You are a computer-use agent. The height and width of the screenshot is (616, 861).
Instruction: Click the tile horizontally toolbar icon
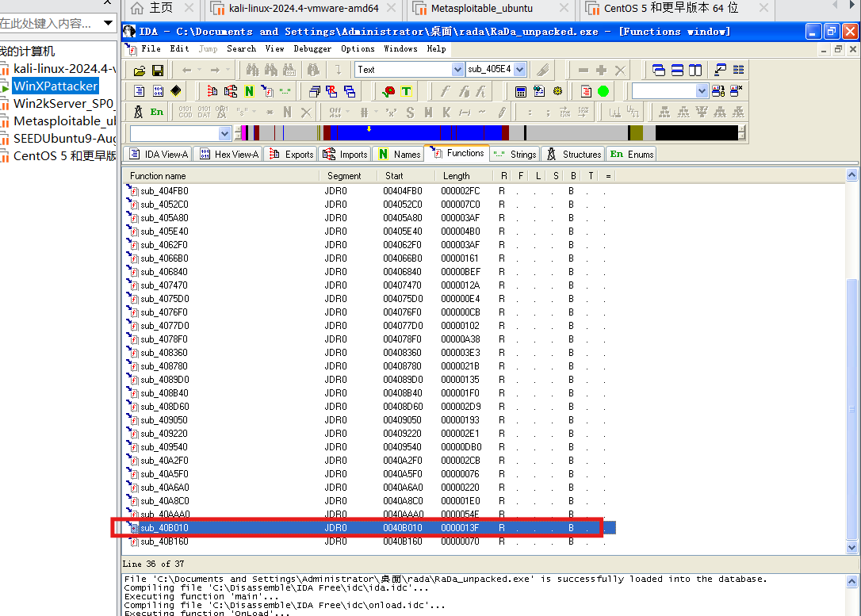point(677,71)
